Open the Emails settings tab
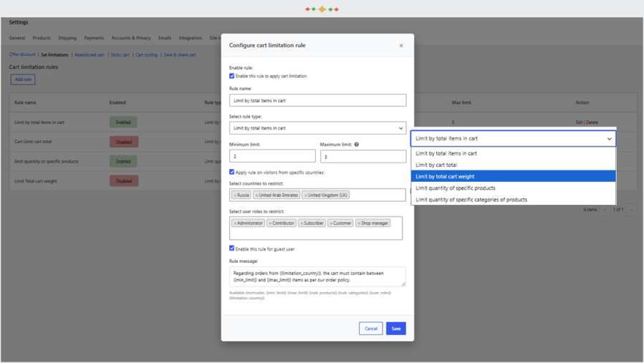Image resolution: width=644 pixels, height=363 pixels. click(165, 38)
